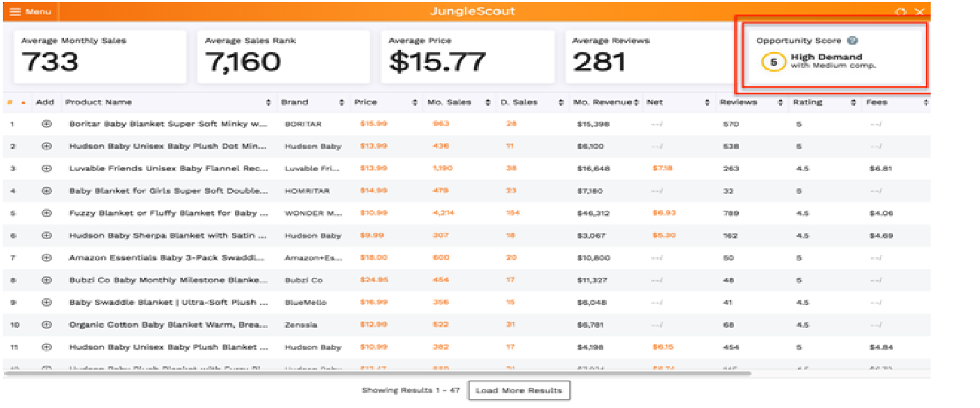Screen dimensions: 980x408
Task: Add Amazon Essentials 3-Pack Swaddle via plus icon
Action: [x=47, y=258]
